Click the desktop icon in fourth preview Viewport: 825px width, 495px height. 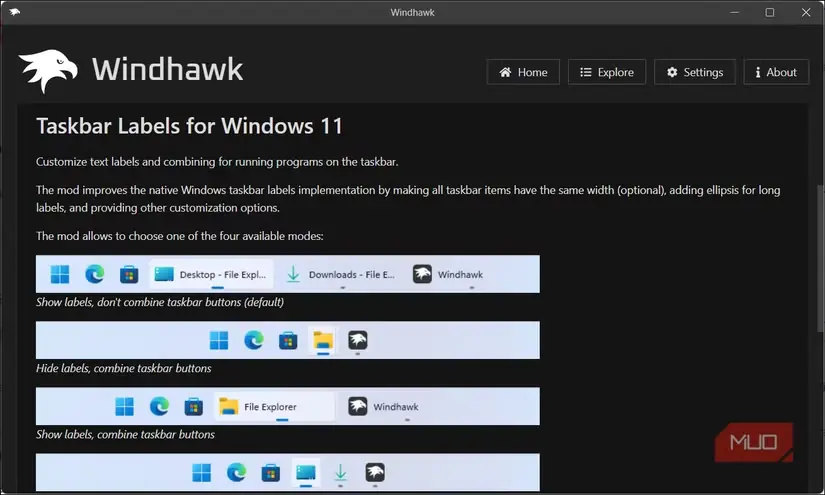(306, 472)
